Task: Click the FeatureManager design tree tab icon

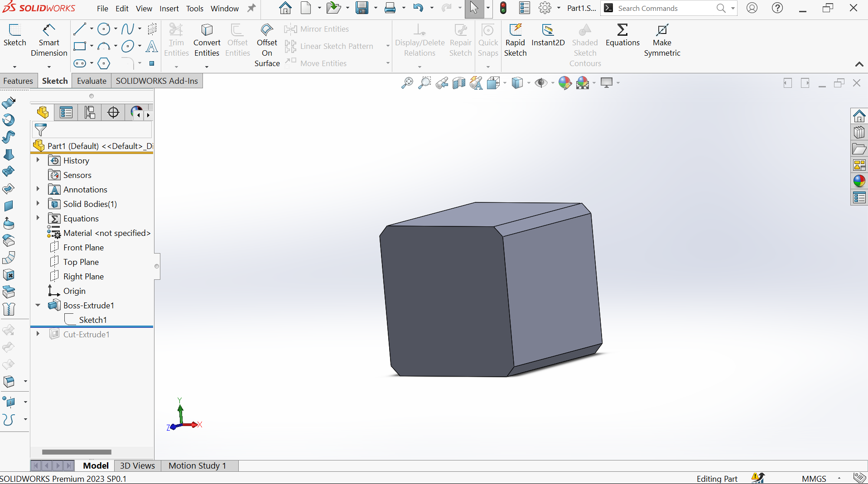Action: pos(43,112)
